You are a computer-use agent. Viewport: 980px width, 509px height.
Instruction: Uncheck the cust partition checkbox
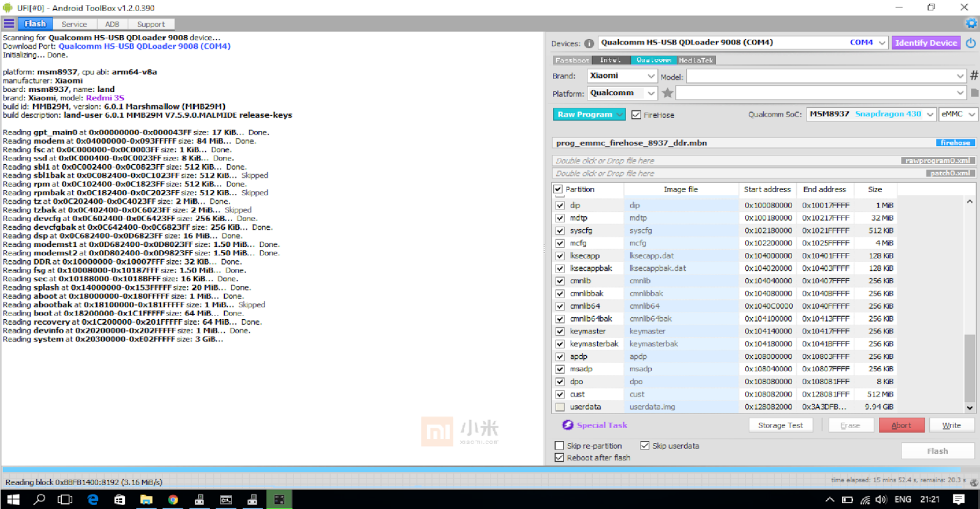coord(560,394)
